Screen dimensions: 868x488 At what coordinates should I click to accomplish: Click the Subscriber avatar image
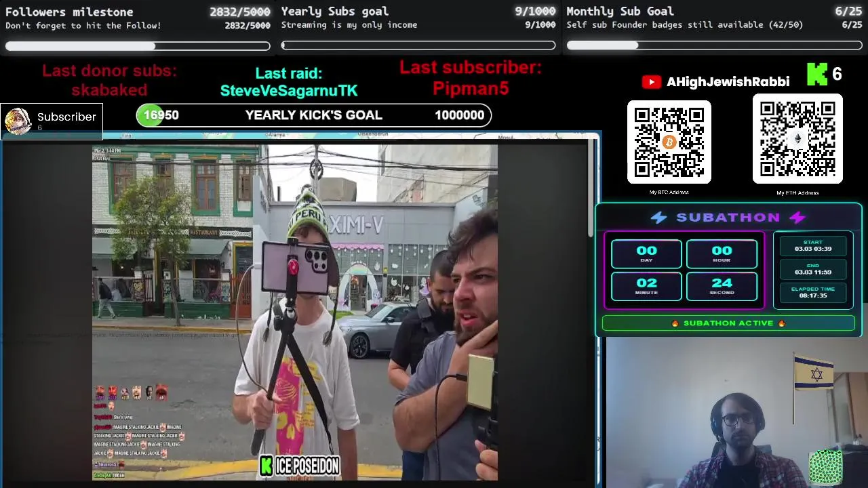point(18,121)
